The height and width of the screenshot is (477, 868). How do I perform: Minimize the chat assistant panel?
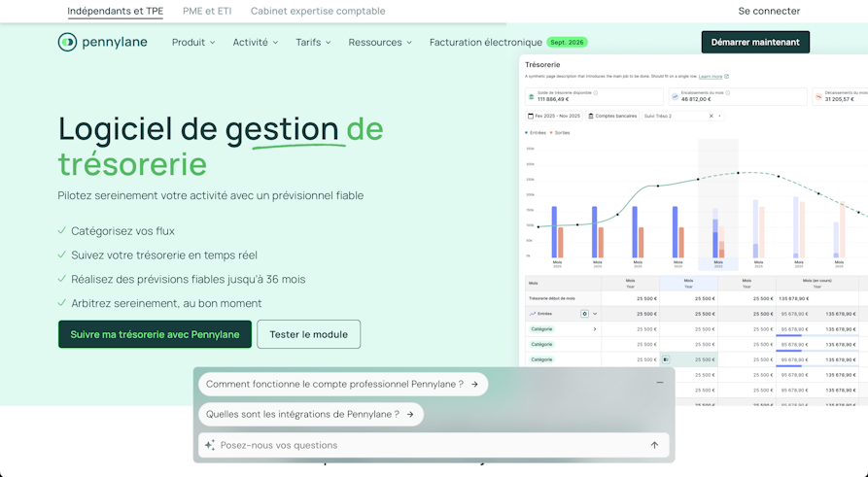(x=659, y=383)
